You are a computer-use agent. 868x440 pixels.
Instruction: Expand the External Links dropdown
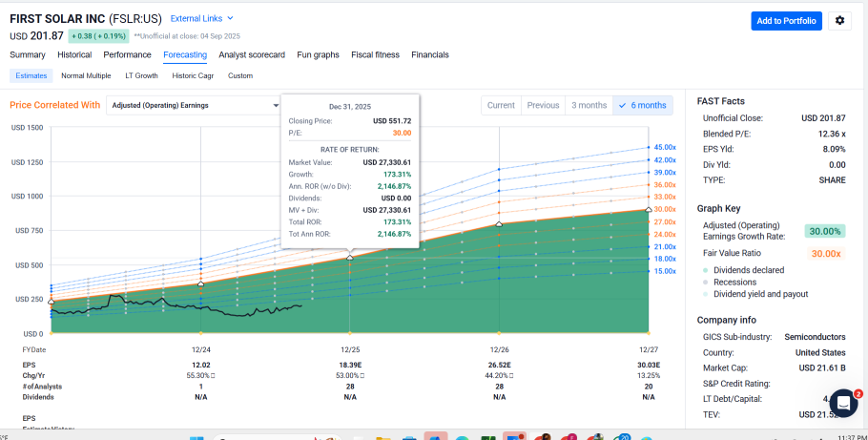pyautogui.click(x=201, y=18)
